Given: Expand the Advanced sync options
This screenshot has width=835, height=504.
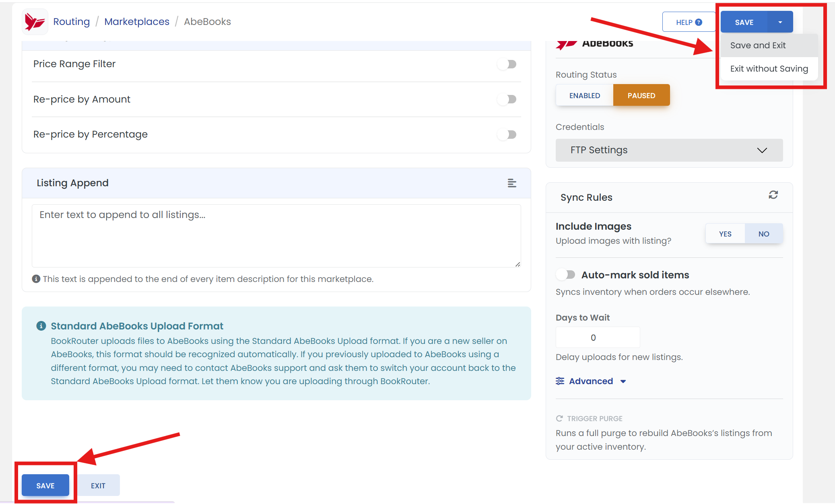Looking at the screenshot, I should (x=591, y=381).
